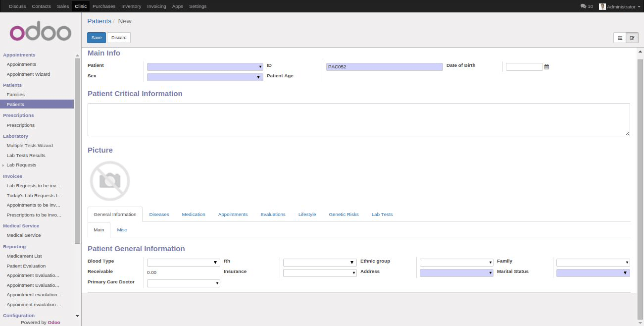The width and height of the screenshot is (644, 326).
Task: Switch to the Evaluations tab
Action: tap(273, 215)
